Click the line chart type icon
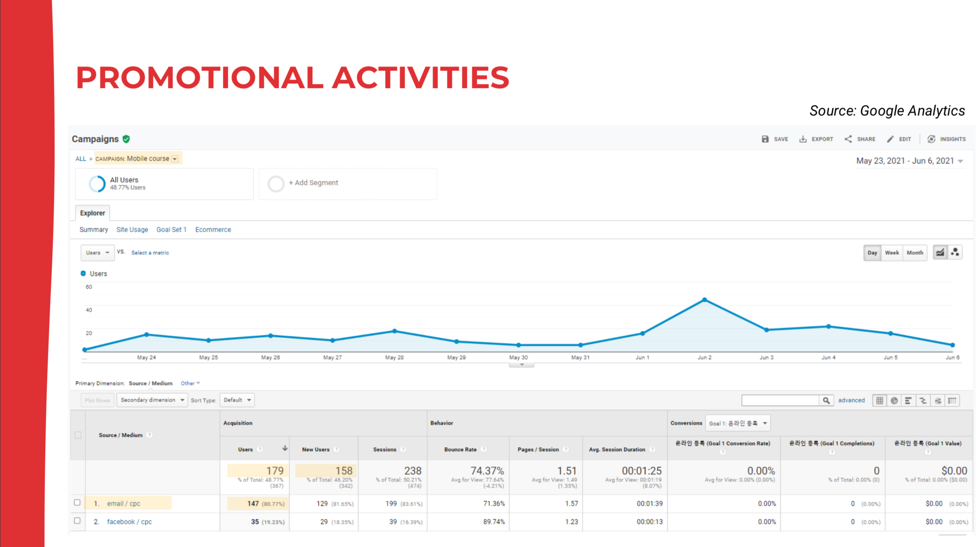The image size is (980, 547). pos(940,252)
